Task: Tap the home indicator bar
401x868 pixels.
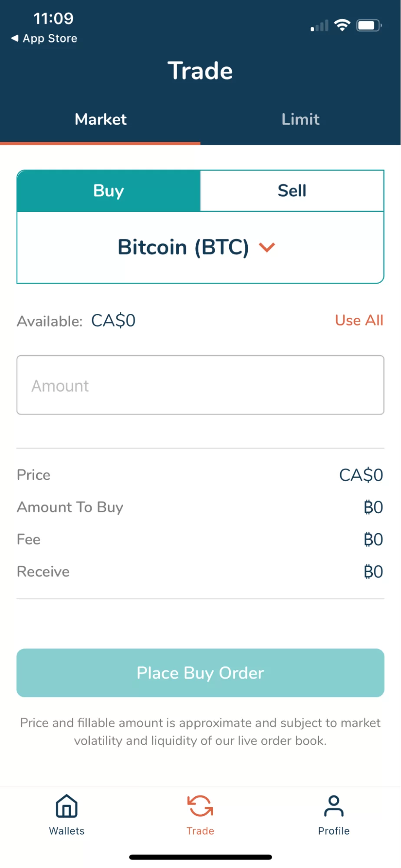Action: [x=200, y=857]
